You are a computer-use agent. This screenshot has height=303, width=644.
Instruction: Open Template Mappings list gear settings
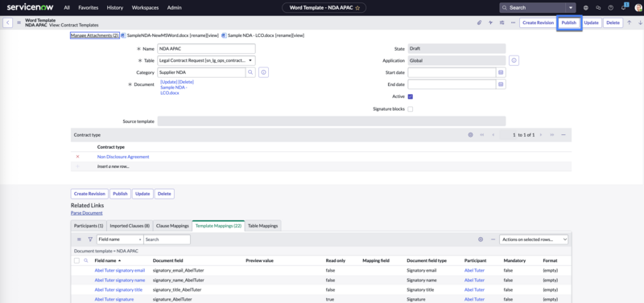[x=481, y=240]
